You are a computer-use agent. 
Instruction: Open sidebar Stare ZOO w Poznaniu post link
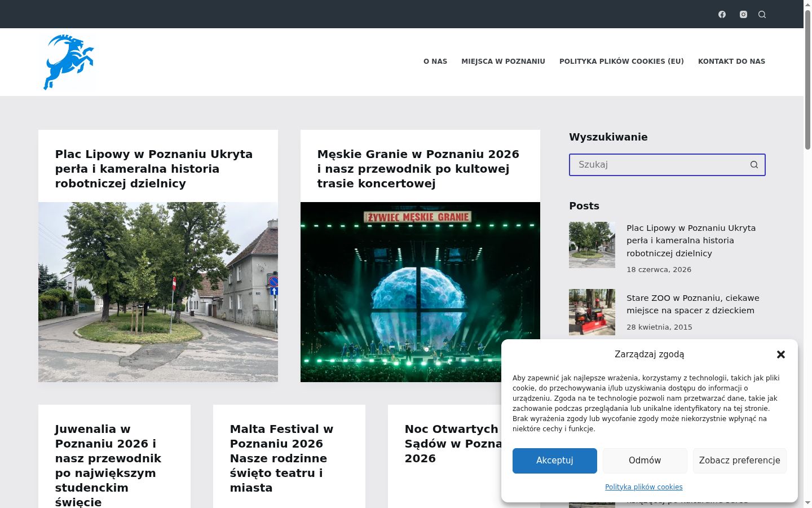point(693,304)
